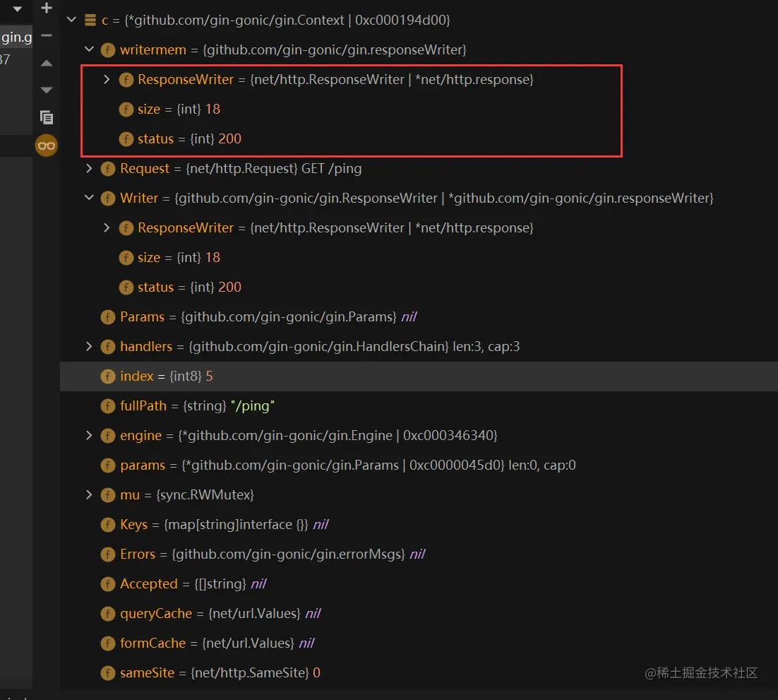Expand the mu sync.RWMutex node

(90, 494)
